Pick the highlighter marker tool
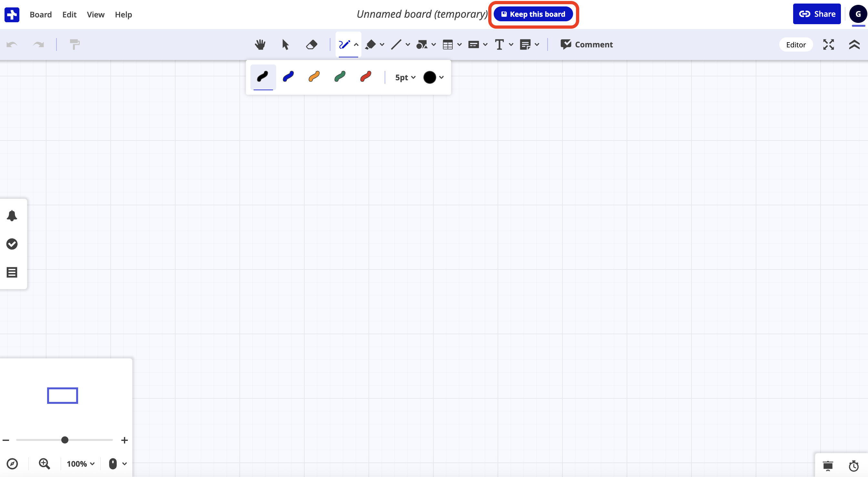The image size is (868, 477). pos(371,44)
